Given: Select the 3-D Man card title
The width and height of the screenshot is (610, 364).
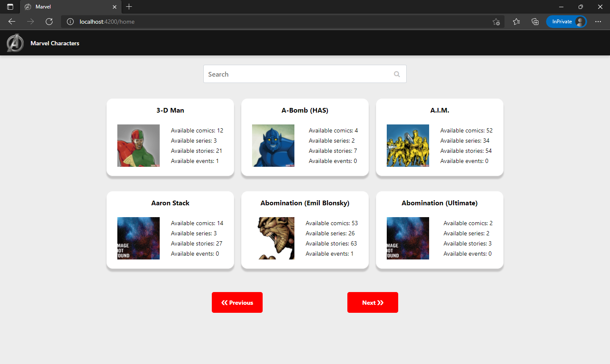Looking at the screenshot, I should (x=170, y=110).
